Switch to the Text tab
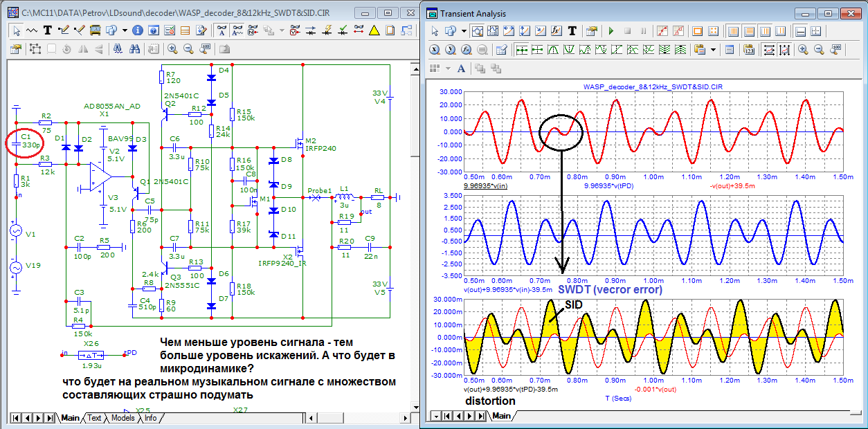The height and width of the screenshot is (429, 868). tap(94, 418)
